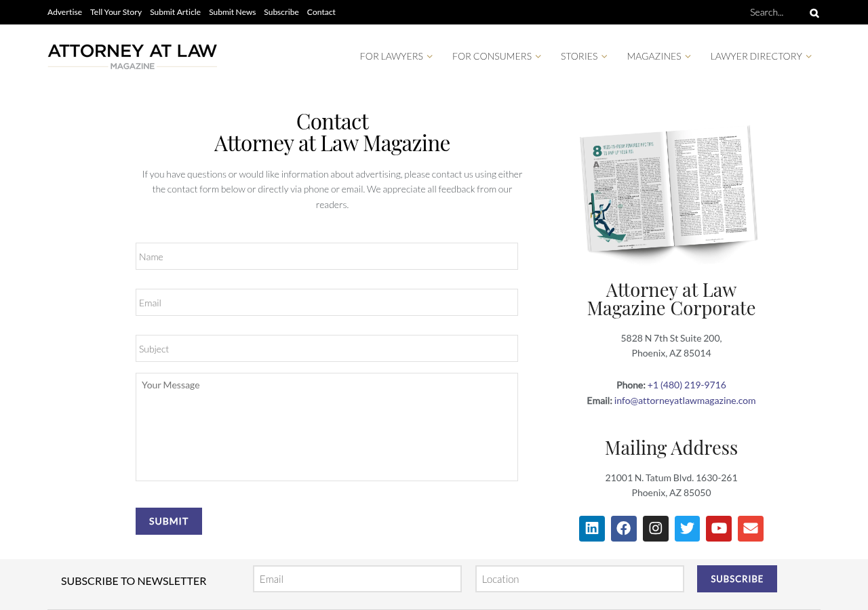Expand the Lawyer Directory menu

(x=761, y=56)
